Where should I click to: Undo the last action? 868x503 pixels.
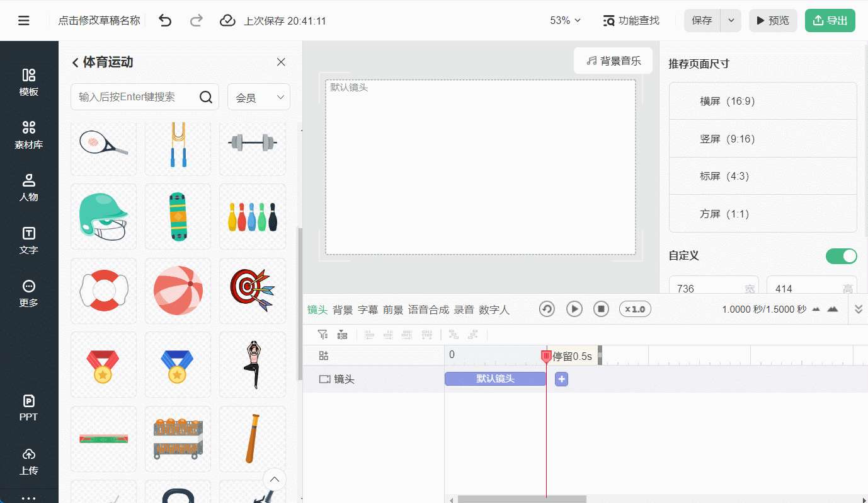165,21
